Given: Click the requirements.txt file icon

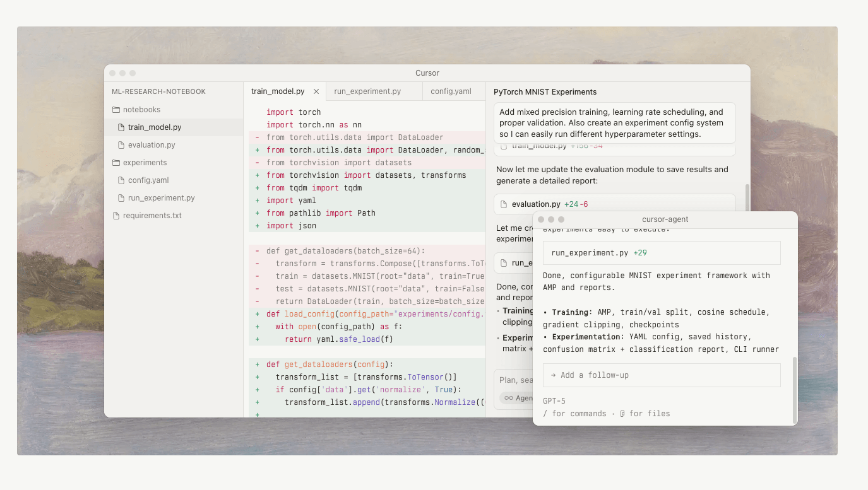Looking at the screenshot, I should [x=116, y=216].
